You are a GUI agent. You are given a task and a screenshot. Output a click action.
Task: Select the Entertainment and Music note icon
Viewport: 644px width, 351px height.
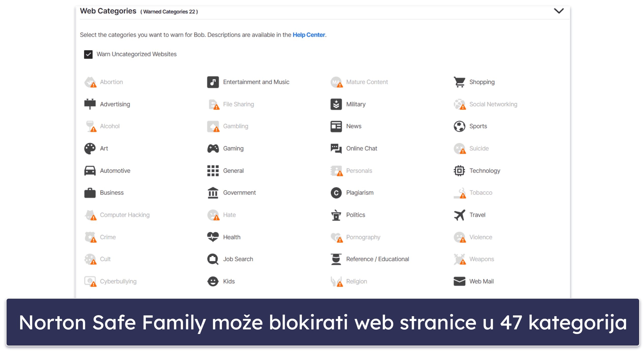(213, 82)
